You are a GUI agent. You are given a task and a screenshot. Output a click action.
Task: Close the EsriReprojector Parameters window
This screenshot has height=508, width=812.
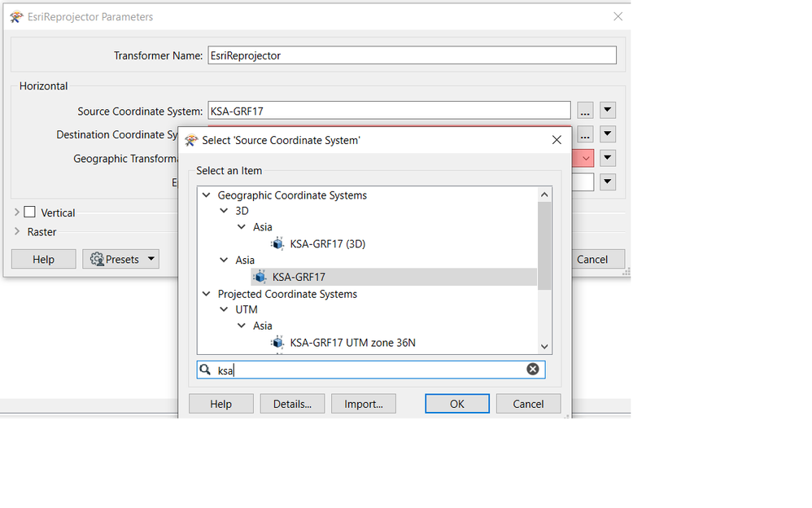[x=618, y=16]
